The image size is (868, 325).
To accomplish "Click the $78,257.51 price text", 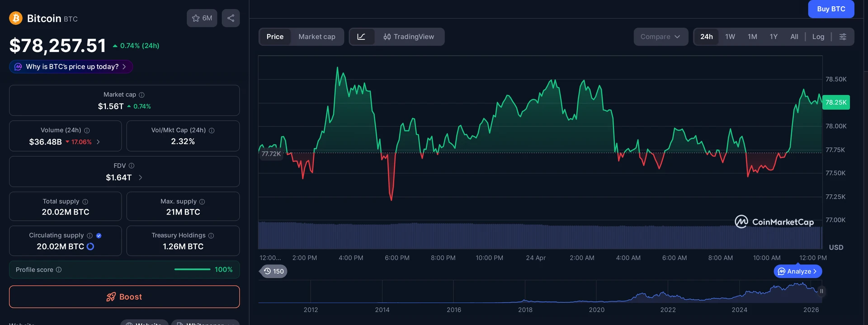I will coord(57,45).
